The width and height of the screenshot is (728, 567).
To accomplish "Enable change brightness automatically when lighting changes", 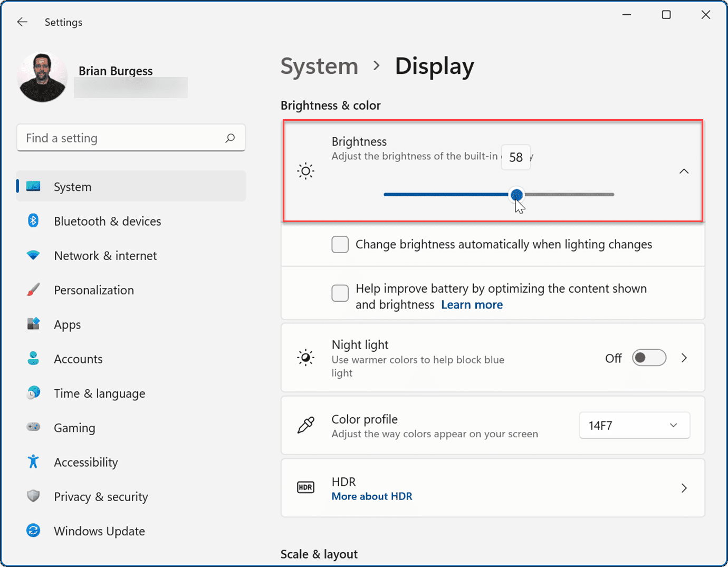I will (340, 244).
